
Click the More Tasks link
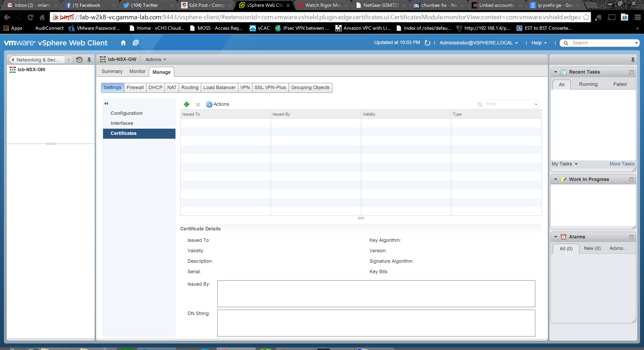pyautogui.click(x=621, y=164)
